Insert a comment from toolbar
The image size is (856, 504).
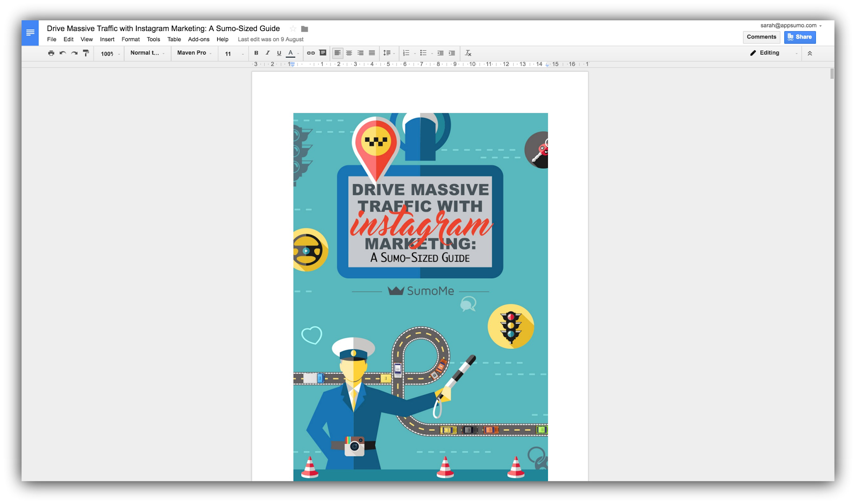[323, 53]
